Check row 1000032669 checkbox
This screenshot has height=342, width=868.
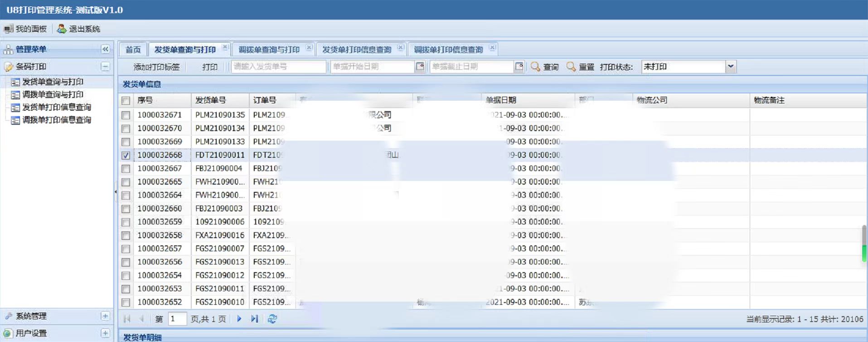click(x=126, y=142)
